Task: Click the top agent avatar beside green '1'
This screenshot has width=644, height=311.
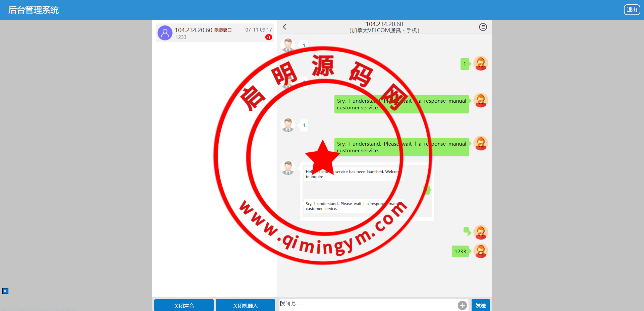Action: click(481, 63)
